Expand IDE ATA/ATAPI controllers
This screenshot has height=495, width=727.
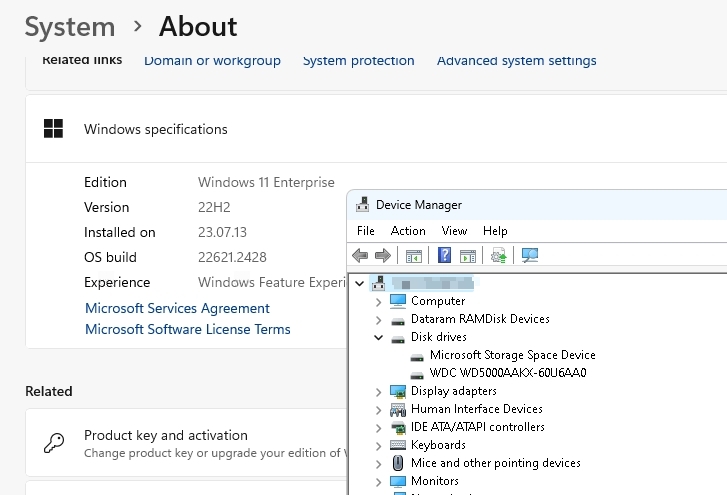[378, 428]
